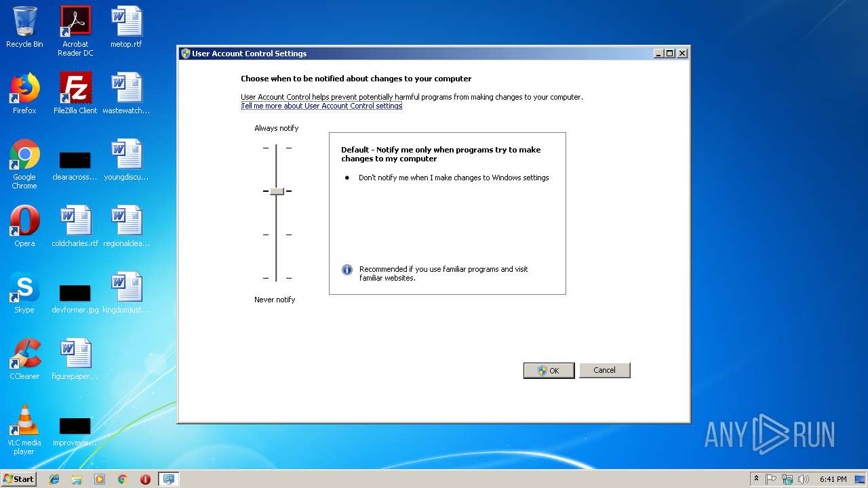Click 'Default - Notify me only' description title
This screenshot has width=868, height=488.
coord(441,154)
